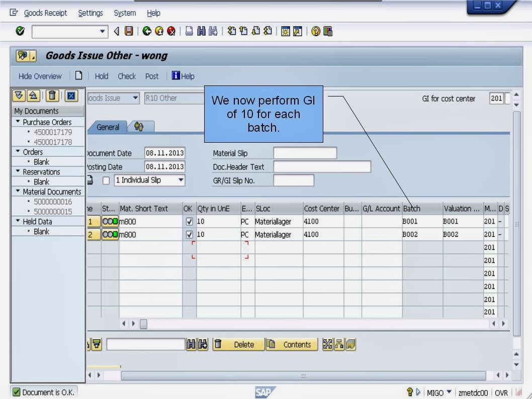Click the yellow Exit arrow icon

[x=159, y=31]
